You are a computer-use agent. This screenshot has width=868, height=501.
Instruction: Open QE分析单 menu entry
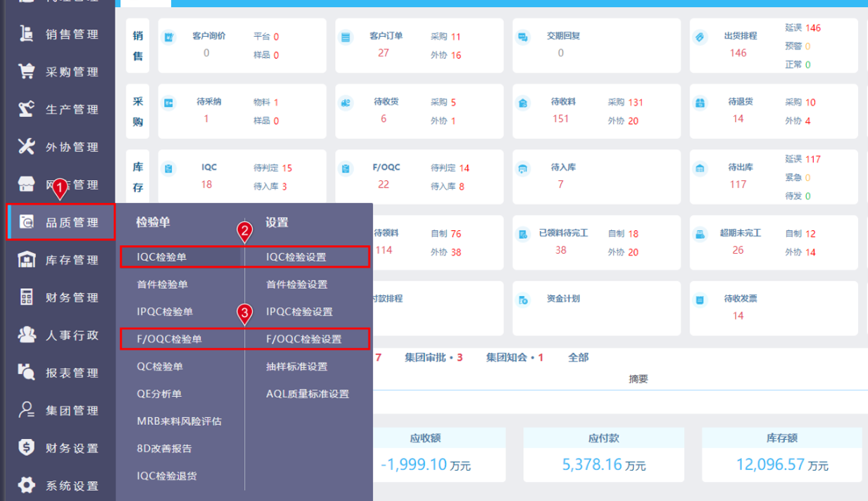tap(159, 394)
